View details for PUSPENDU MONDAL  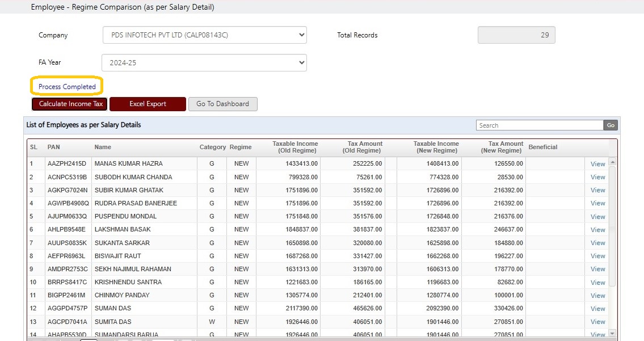(597, 217)
